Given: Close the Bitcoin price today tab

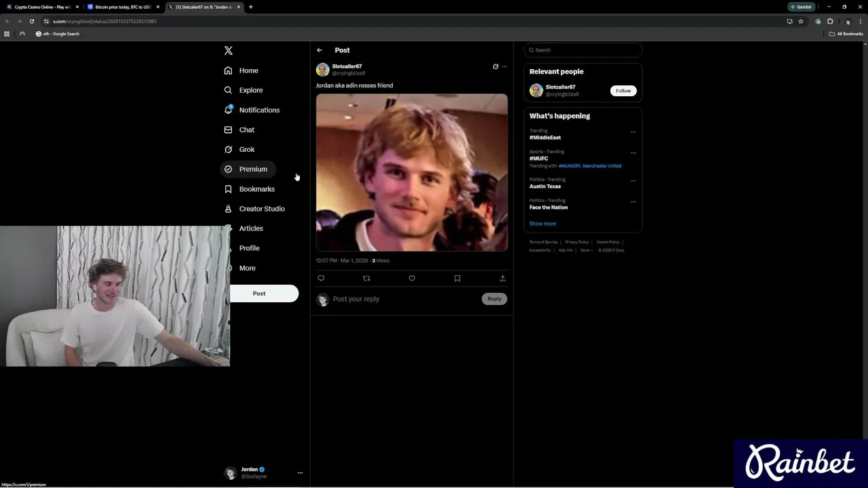Looking at the screenshot, I should [158, 7].
